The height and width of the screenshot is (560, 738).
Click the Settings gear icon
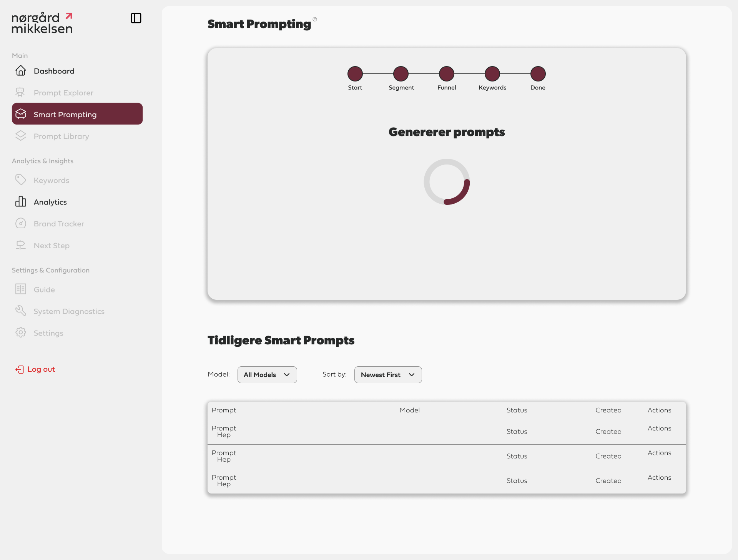coord(21,333)
